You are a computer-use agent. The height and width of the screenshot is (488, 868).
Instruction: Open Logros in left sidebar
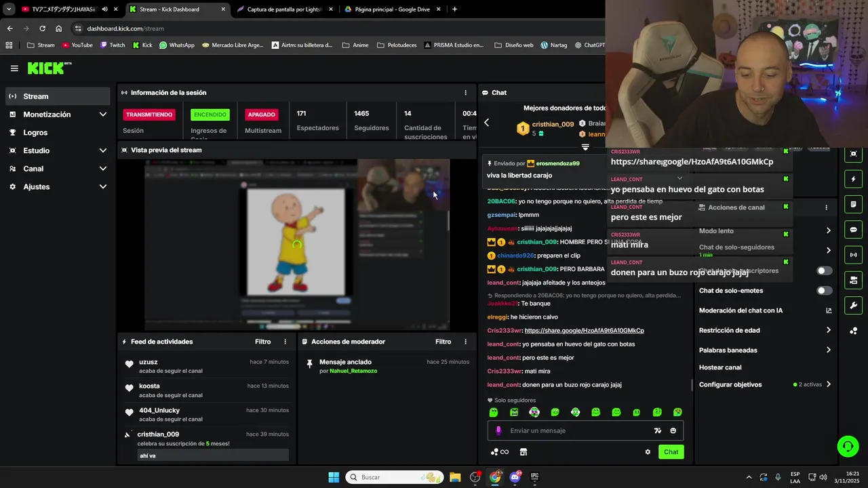[x=57, y=133]
